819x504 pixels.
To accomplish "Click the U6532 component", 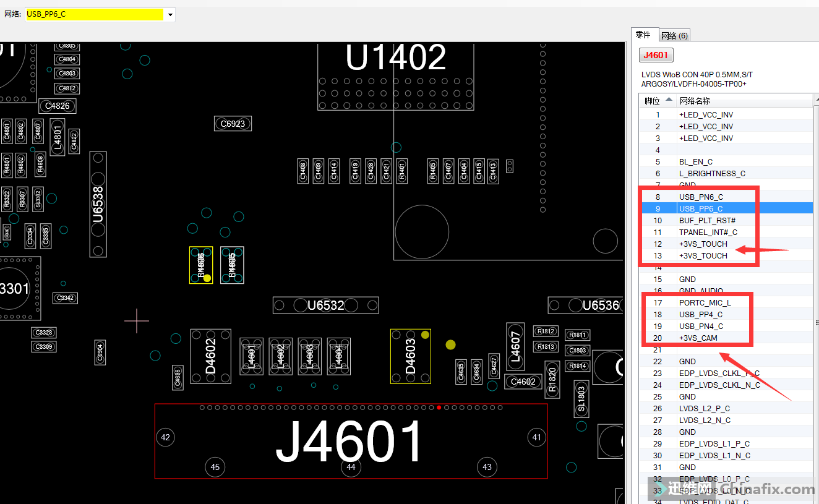I will point(325,305).
